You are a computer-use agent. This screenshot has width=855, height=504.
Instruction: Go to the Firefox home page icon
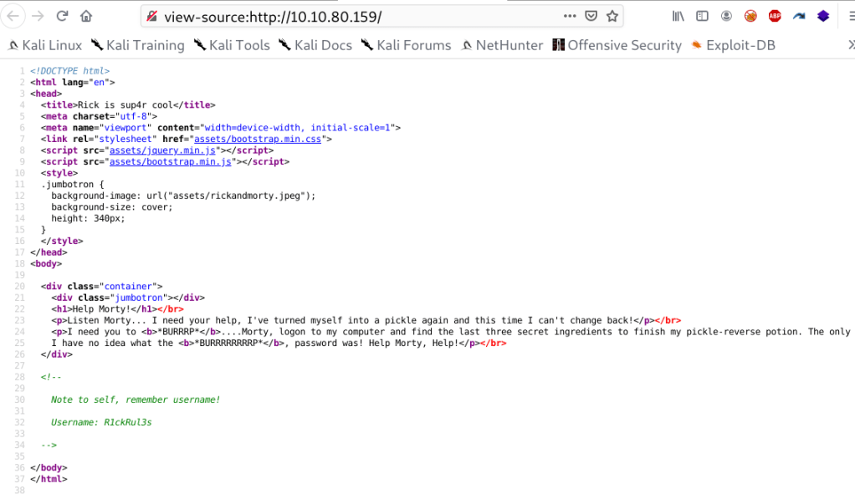pyautogui.click(x=86, y=16)
